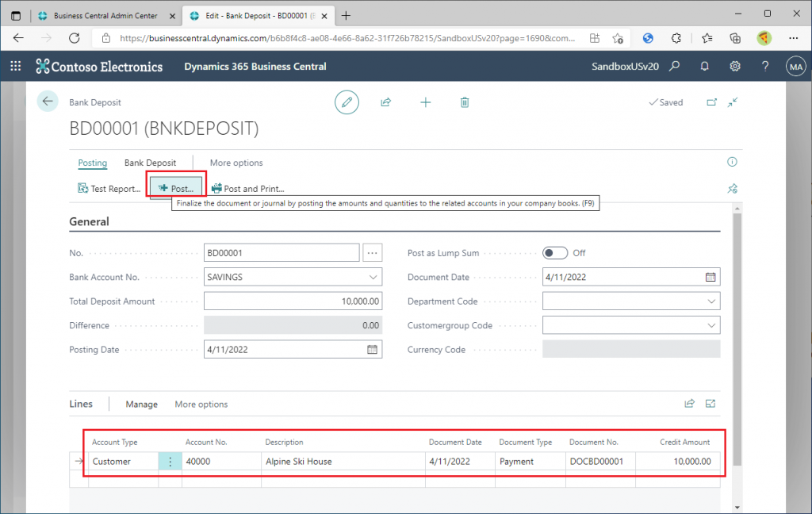Click the browser address bar URL
812x514 pixels.
tap(347, 38)
